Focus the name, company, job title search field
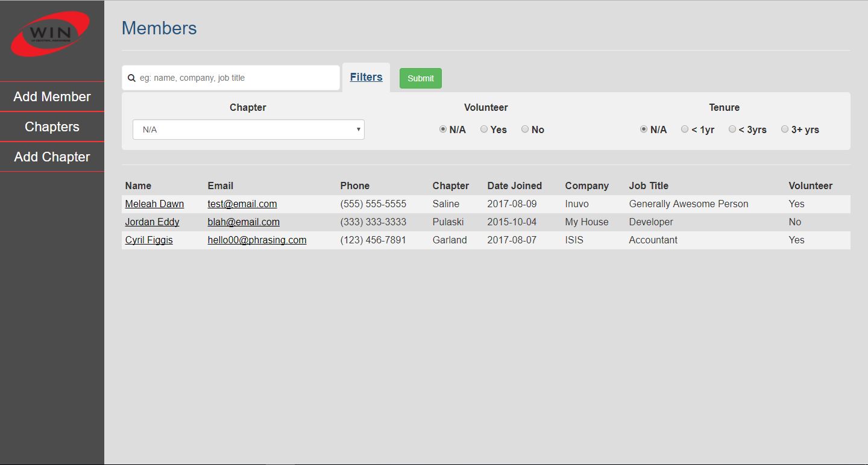Image resolution: width=868 pixels, height=465 pixels. pos(231,78)
